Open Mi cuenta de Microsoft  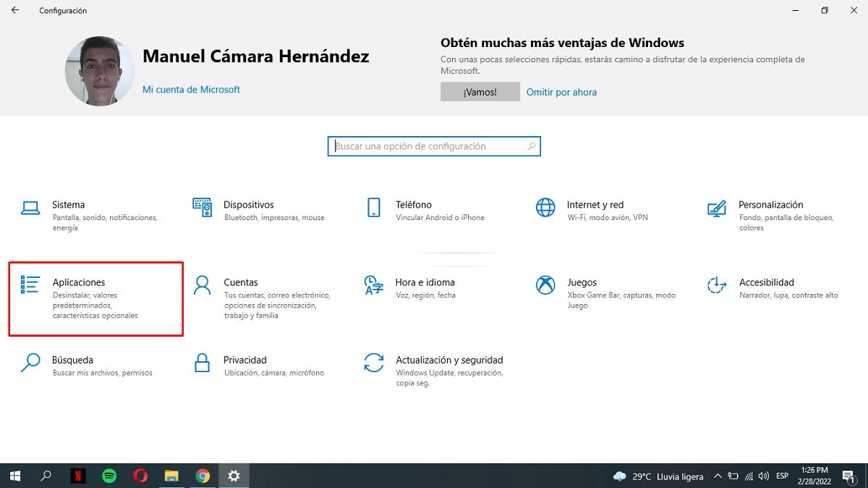[191, 89]
